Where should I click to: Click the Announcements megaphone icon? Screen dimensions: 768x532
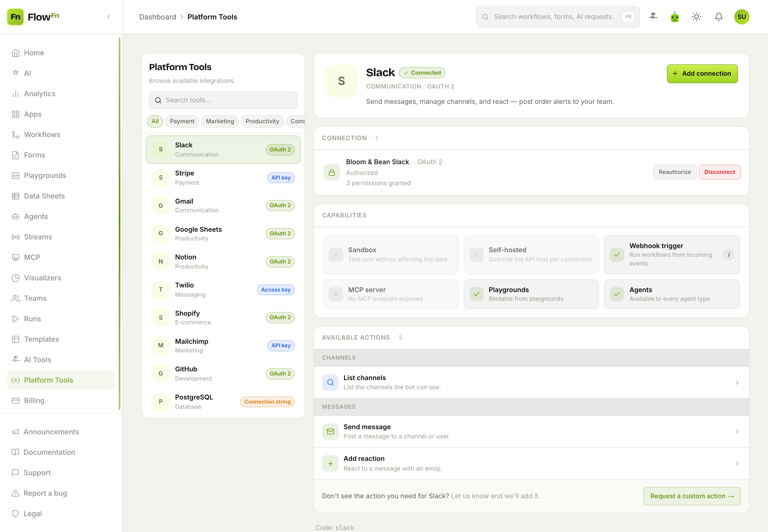15,432
